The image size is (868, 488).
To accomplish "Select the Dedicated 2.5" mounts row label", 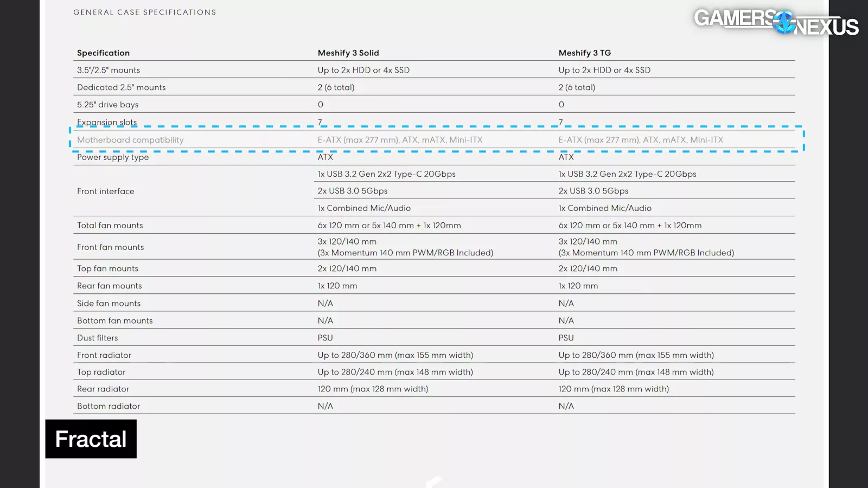I will coord(122,87).
